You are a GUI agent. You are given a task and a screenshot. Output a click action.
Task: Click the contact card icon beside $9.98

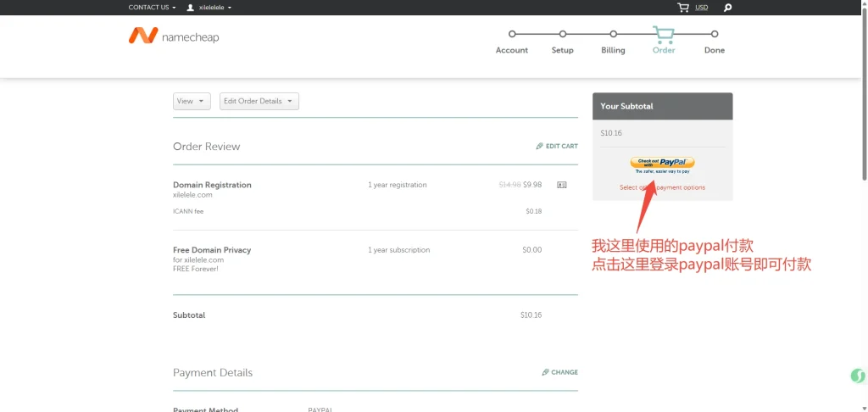click(561, 185)
